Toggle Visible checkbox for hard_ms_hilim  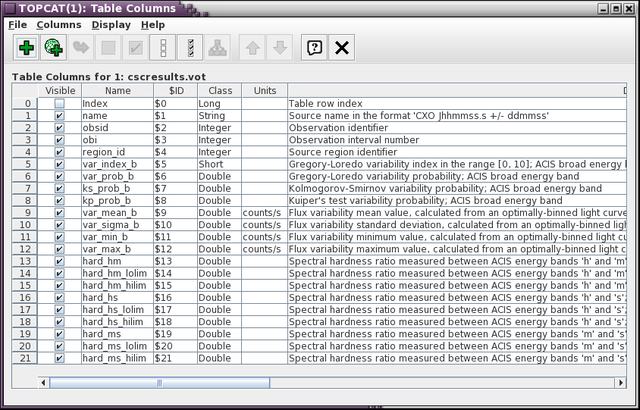(60, 358)
